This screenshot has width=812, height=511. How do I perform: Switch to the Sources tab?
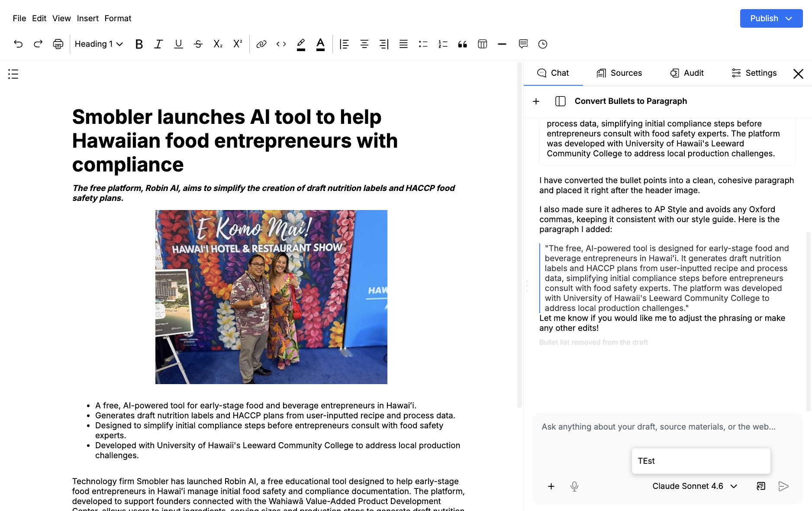click(x=619, y=73)
